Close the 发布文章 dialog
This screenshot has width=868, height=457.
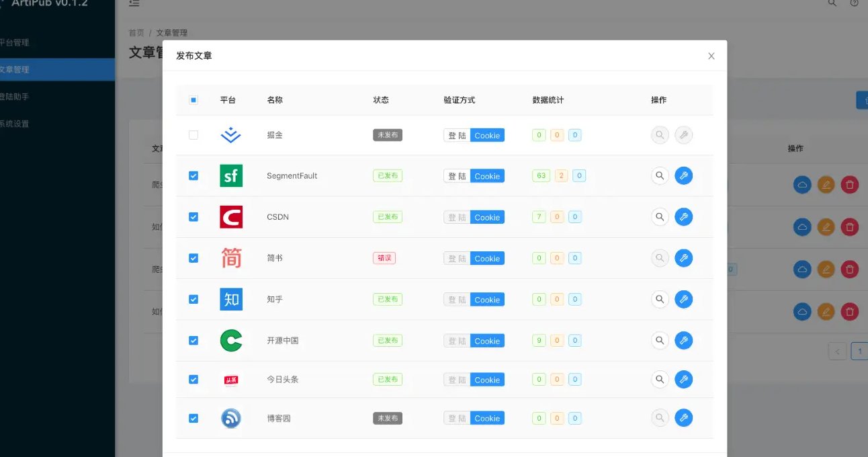point(711,56)
